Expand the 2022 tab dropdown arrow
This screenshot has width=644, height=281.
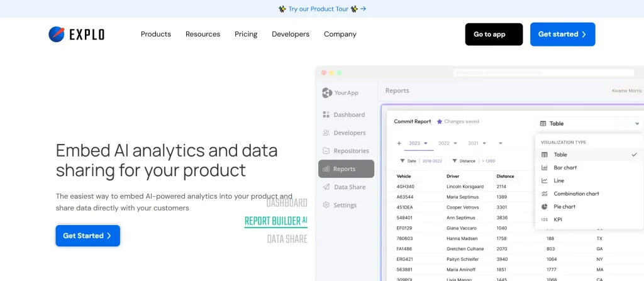coord(455,143)
